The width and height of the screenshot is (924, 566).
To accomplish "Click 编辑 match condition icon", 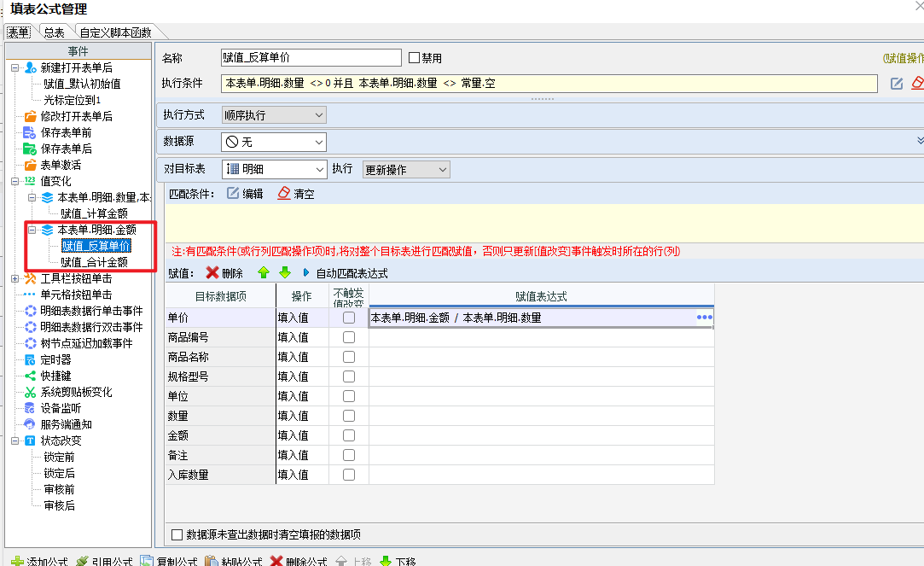I will [234, 194].
